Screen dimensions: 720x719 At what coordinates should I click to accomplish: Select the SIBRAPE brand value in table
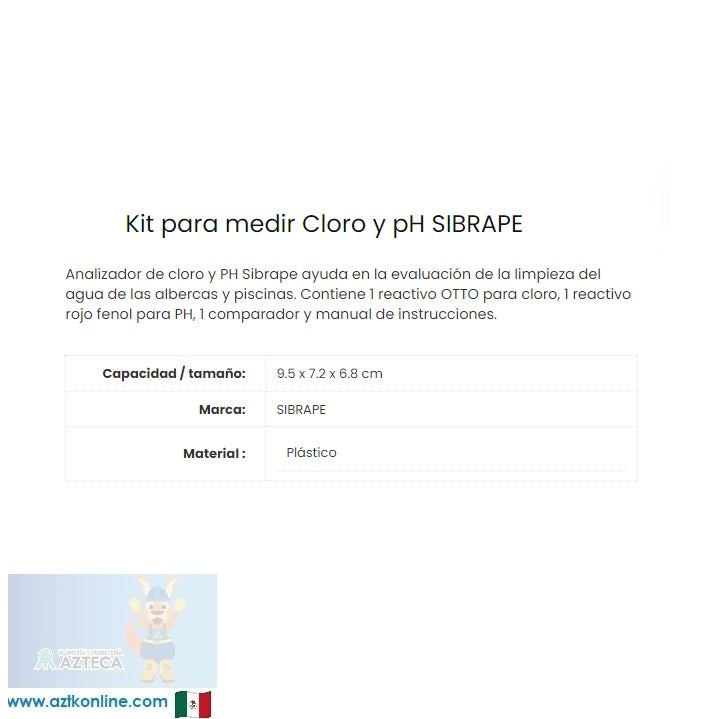[300, 410]
